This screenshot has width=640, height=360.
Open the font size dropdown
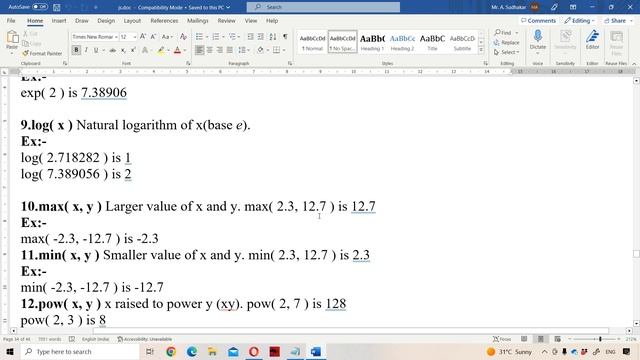point(135,37)
